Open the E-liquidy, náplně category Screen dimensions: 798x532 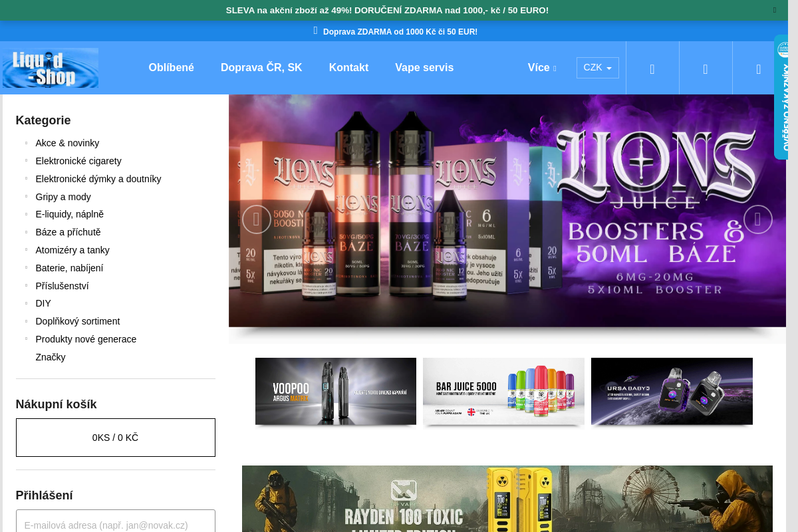pos(70,214)
